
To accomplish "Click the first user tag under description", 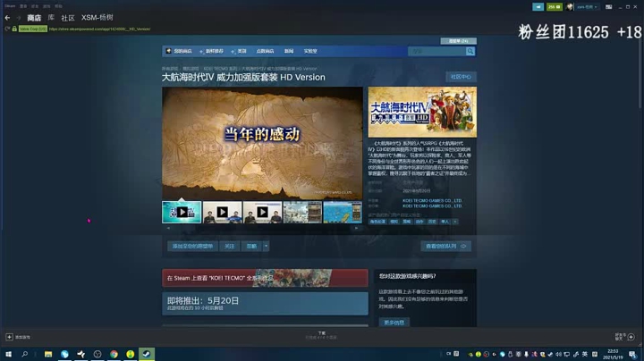I will click(x=377, y=222).
